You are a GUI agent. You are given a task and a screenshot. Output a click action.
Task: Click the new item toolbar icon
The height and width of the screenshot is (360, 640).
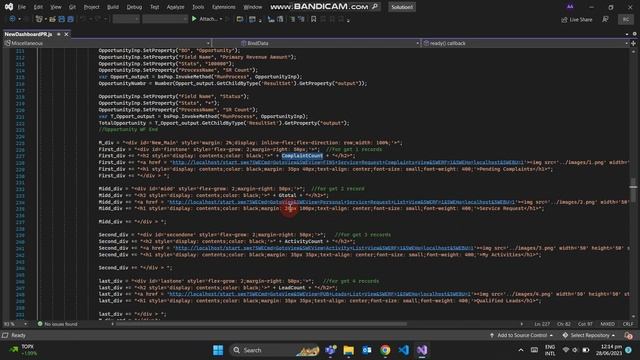[x=39, y=19]
